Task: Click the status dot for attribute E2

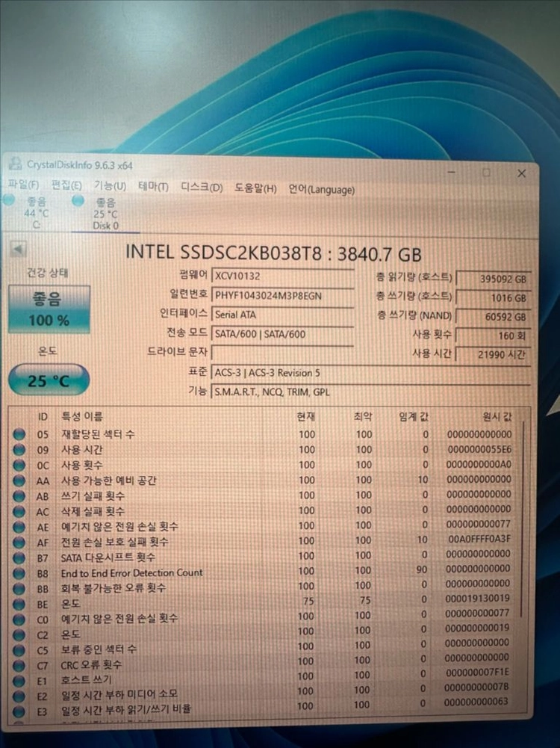Action: 19,696
